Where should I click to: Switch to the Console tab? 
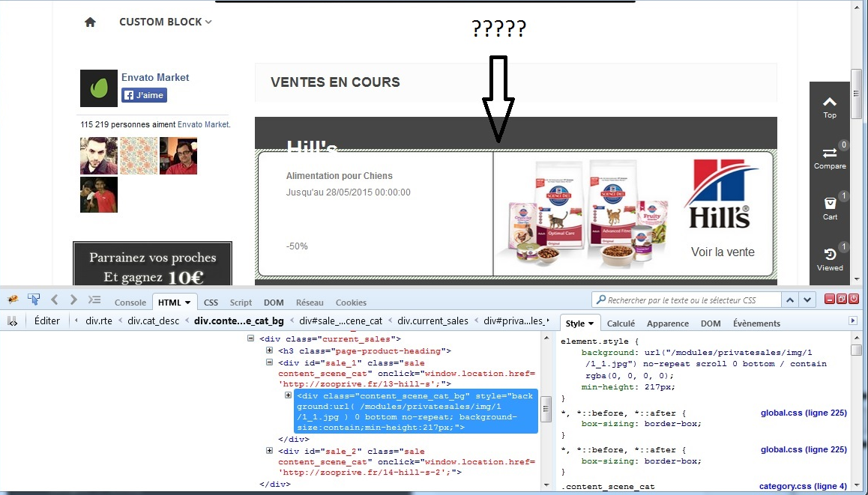coord(130,303)
